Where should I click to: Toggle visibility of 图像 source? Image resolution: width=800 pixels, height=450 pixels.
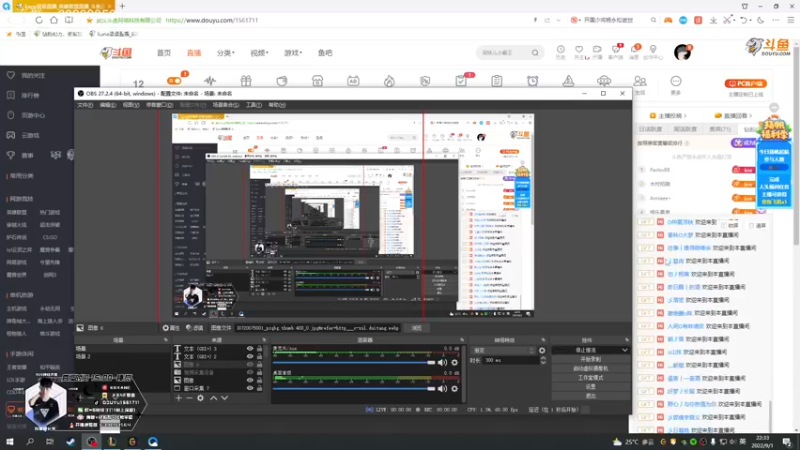tap(250, 380)
